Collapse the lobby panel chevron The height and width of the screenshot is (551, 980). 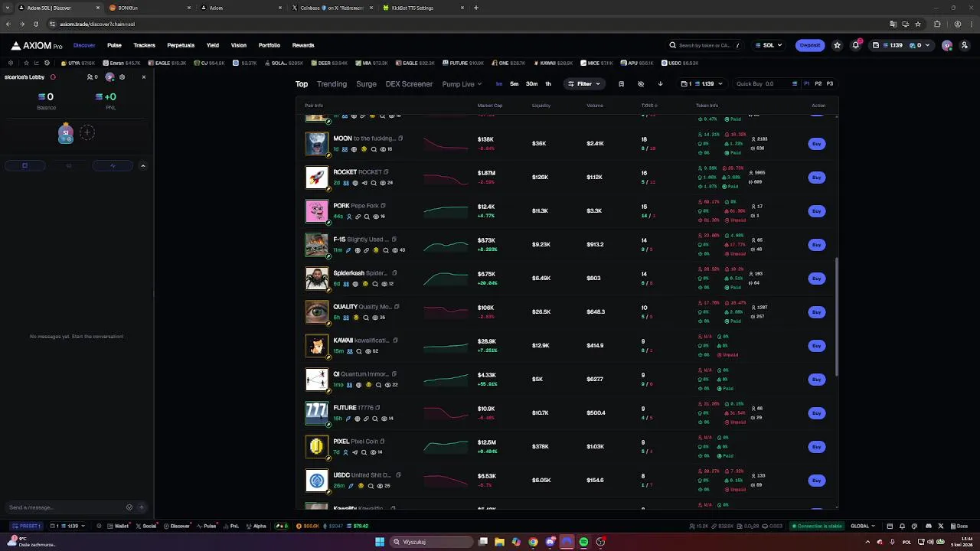click(142, 165)
